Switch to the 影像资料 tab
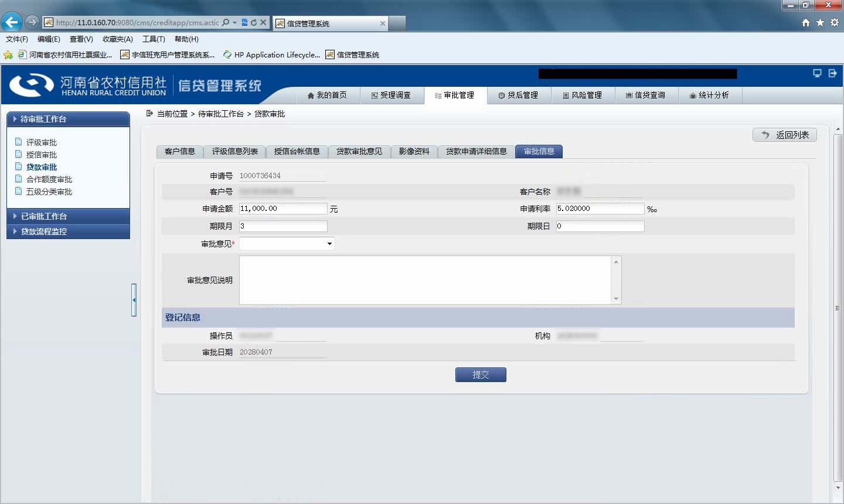Image resolution: width=844 pixels, height=504 pixels. (x=414, y=151)
